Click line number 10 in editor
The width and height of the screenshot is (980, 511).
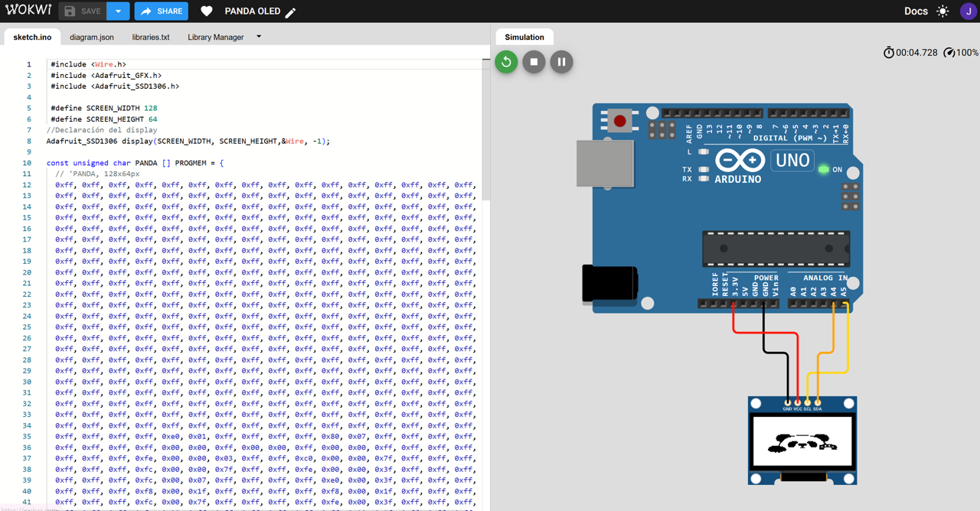click(27, 163)
